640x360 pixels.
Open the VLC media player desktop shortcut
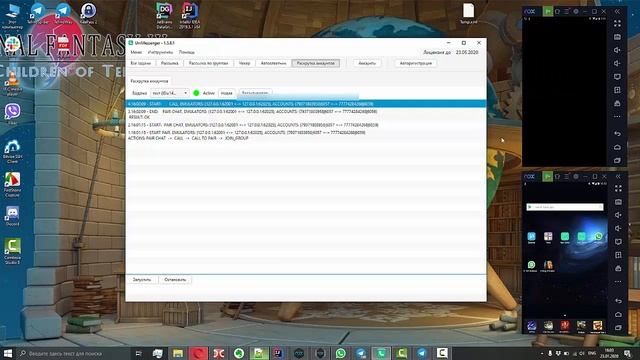click(x=12, y=82)
